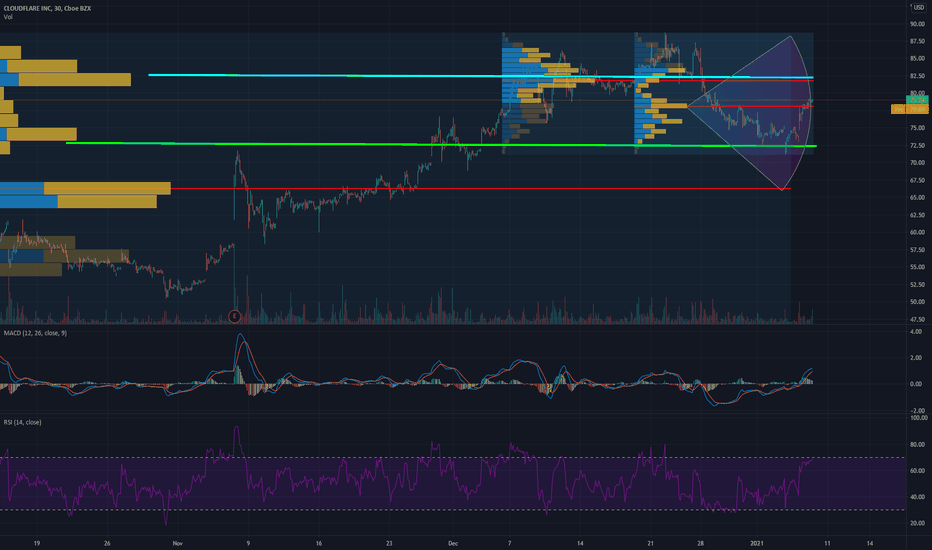The width and height of the screenshot is (932, 550).
Task: Click the green current price label 79.04
Action: pyautogui.click(x=917, y=100)
